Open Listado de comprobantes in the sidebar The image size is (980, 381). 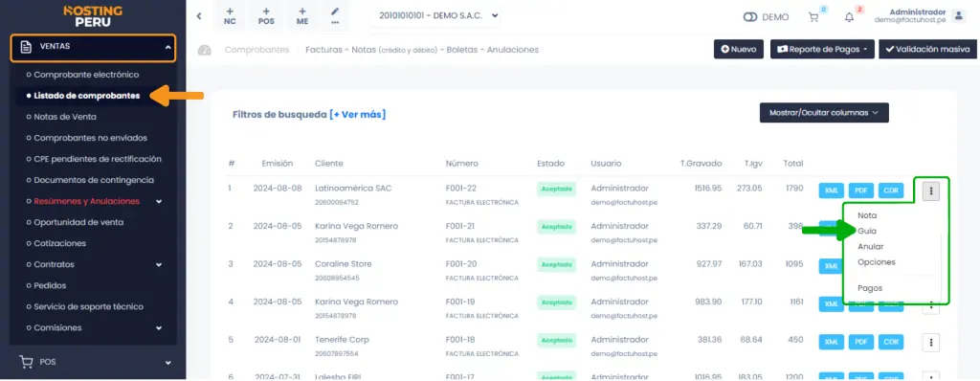(x=87, y=96)
